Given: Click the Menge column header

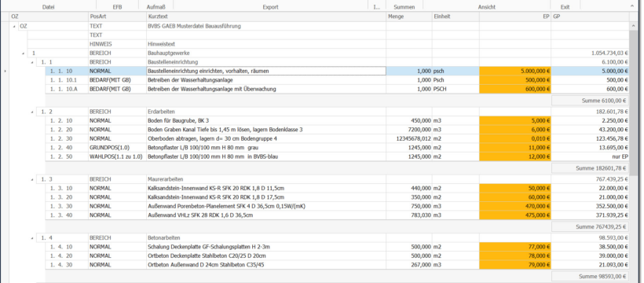Looking at the screenshot, I should pos(409,17).
